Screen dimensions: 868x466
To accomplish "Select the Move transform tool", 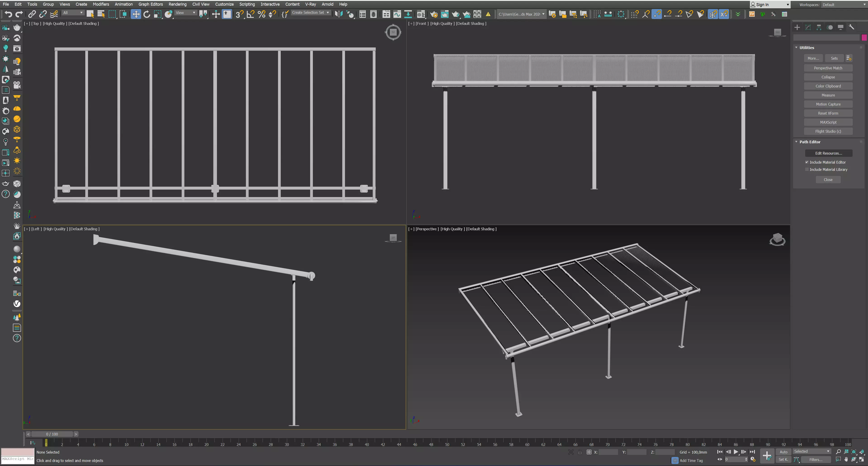I will pyautogui.click(x=136, y=14).
